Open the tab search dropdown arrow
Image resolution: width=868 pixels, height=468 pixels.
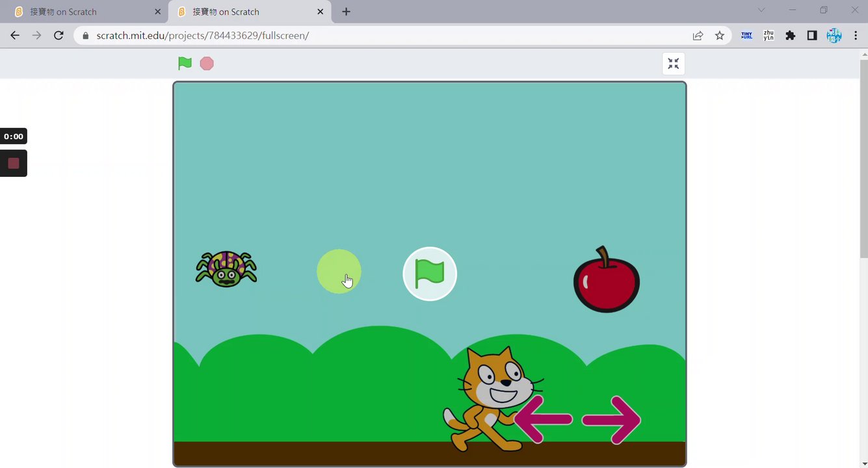(761, 10)
